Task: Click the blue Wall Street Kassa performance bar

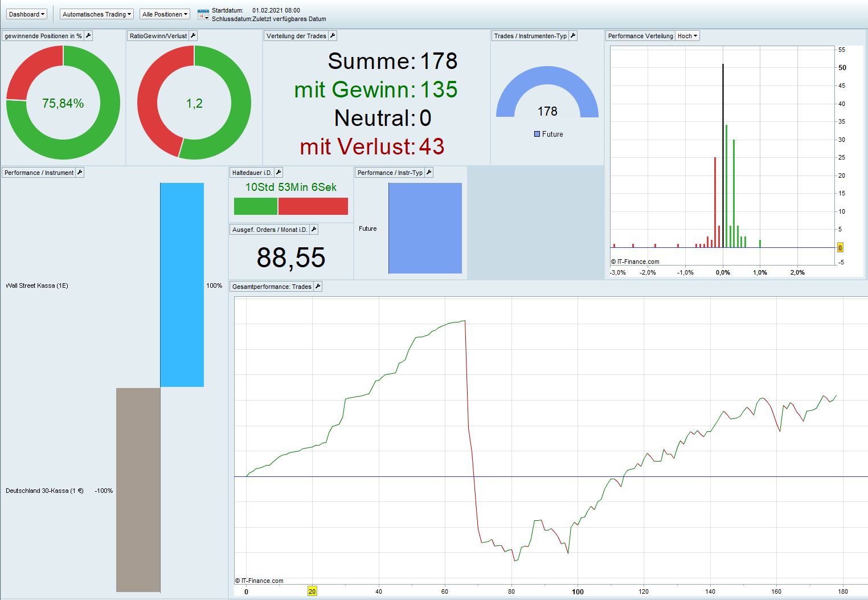Action: click(182, 285)
